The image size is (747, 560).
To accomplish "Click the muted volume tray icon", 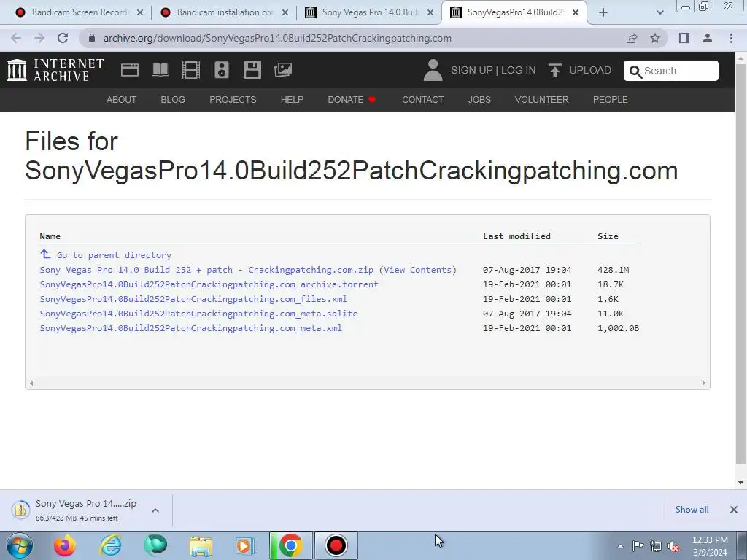I will point(673,546).
